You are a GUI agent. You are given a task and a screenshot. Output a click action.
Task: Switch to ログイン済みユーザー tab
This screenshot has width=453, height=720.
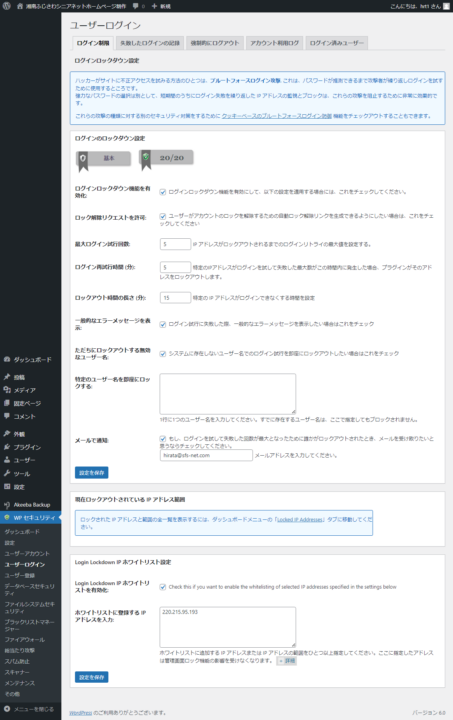point(336,43)
